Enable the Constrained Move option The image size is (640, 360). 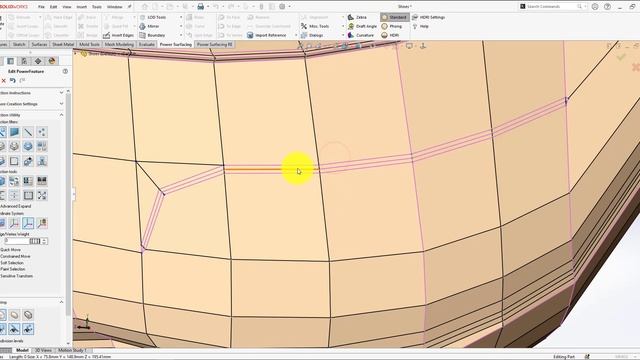pos(15,256)
